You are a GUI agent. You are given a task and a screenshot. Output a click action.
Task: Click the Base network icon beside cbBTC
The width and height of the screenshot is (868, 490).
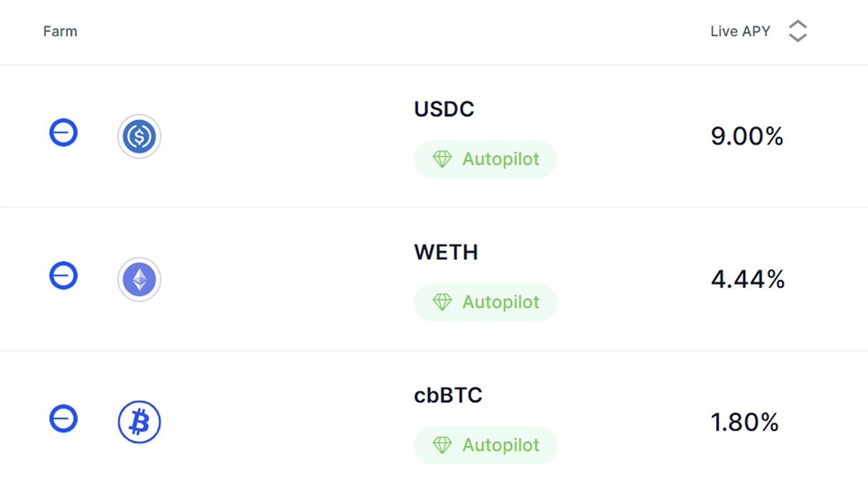[x=63, y=418]
